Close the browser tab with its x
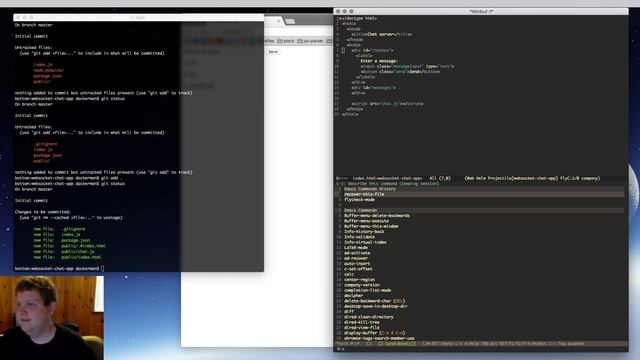 coord(279,21)
